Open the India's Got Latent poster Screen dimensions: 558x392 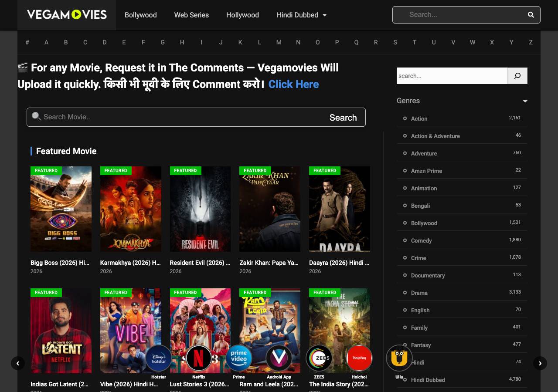coord(61,331)
